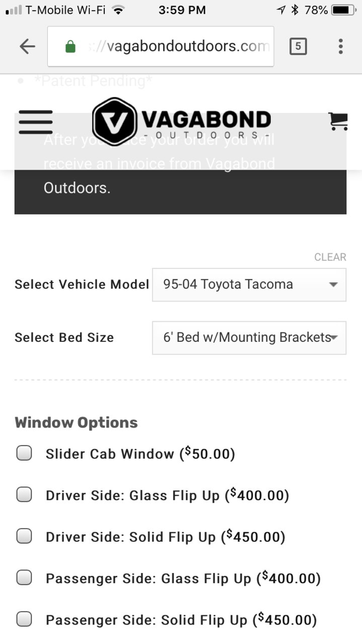Image resolution: width=362 pixels, height=644 pixels.
Task: Tick Driver Side: Solid Flip Up checkbox
Action: [x=24, y=536]
